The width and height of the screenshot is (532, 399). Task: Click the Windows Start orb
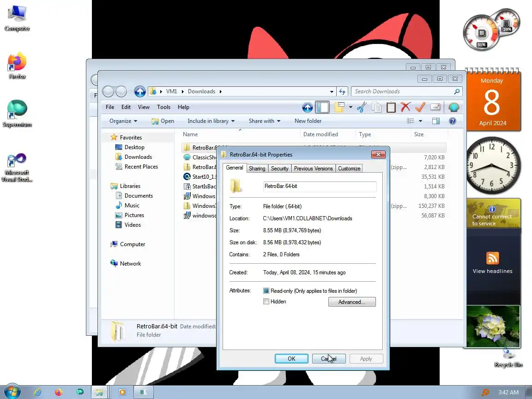point(12,392)
